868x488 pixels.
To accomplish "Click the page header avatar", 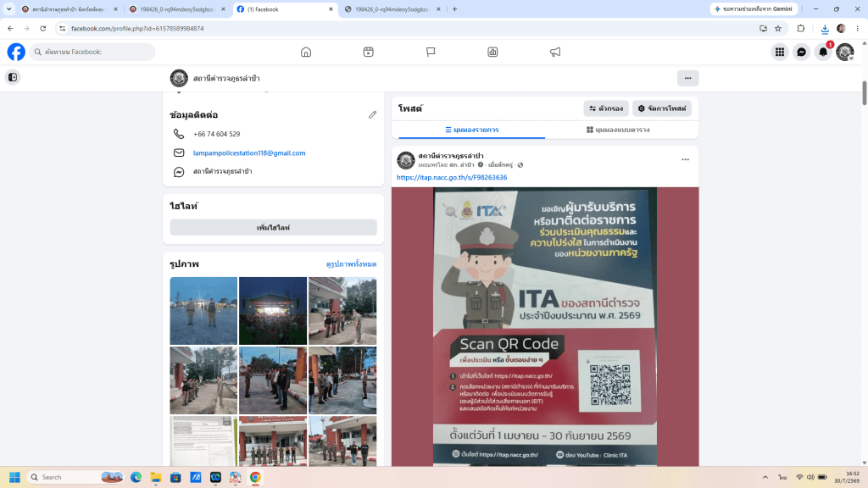I will [179, 78].
